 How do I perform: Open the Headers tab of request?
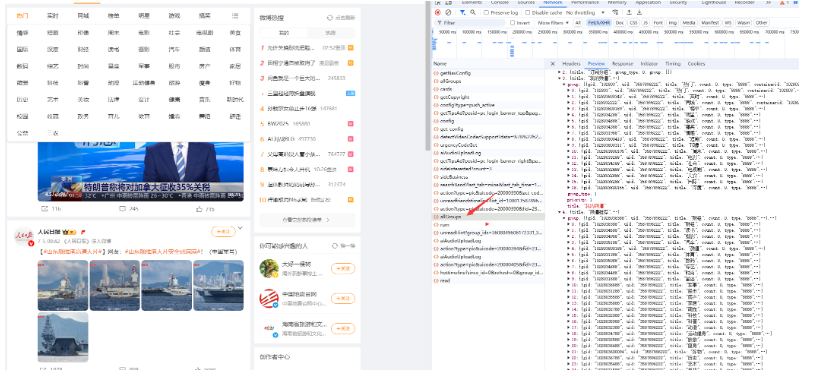(x=571, y=63)
